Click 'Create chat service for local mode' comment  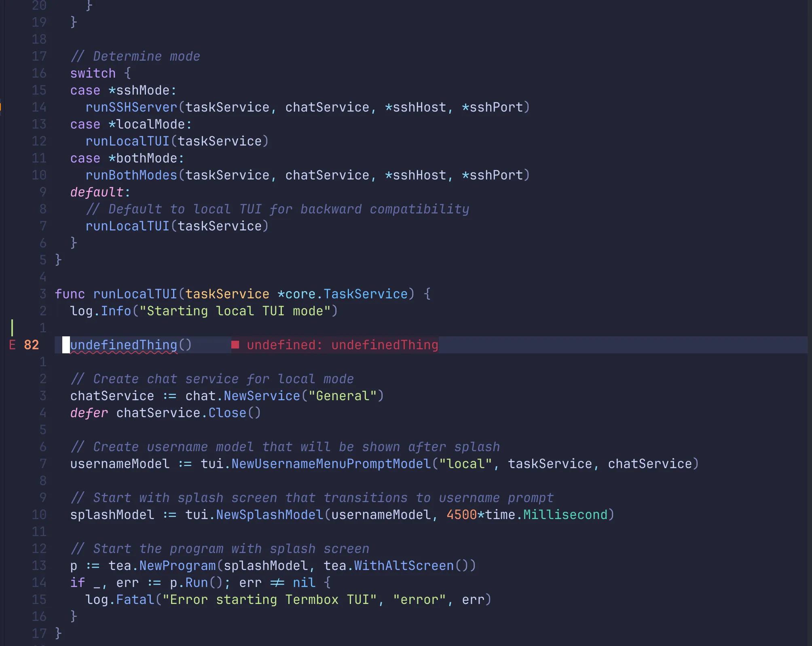pyautogui.click(x=212, y=379)
